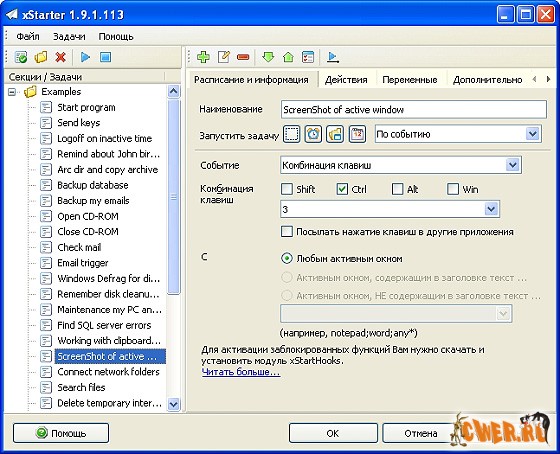Select 'Logoff on inactive time' task
This screenshot has height=454, width=560.
point(105,138)
